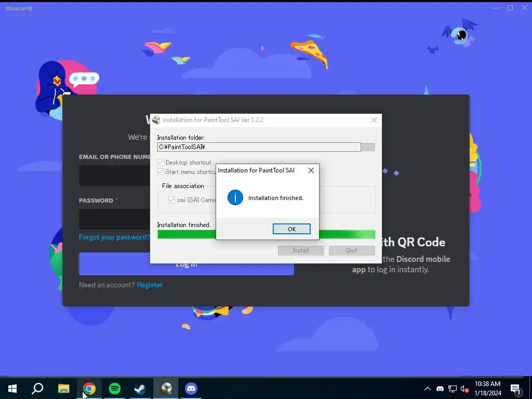Switch to PaintTool SAI installer taskbar icon
The image size is (532, 399).
pyautogui.click(x=166, y=389)
